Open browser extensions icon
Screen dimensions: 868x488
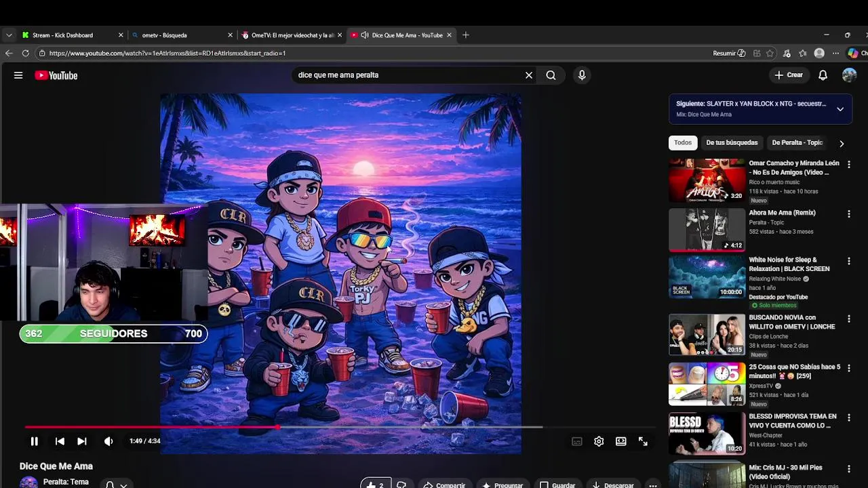[x=787, y=53]
